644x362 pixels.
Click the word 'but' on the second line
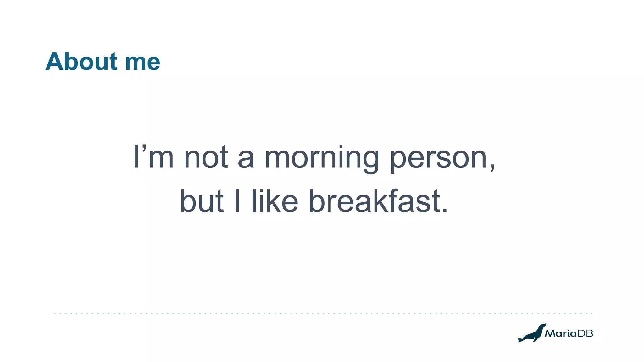point(202,201)
